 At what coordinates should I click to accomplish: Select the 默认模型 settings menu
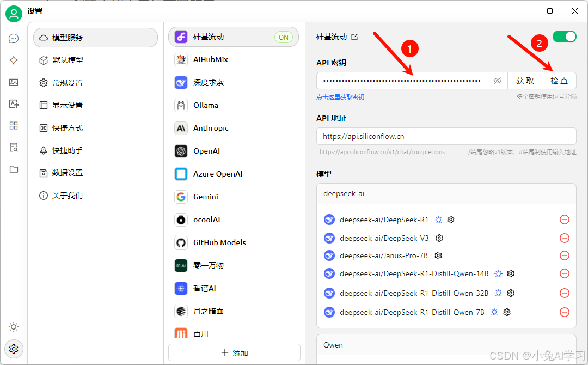(x=95, y=60)
